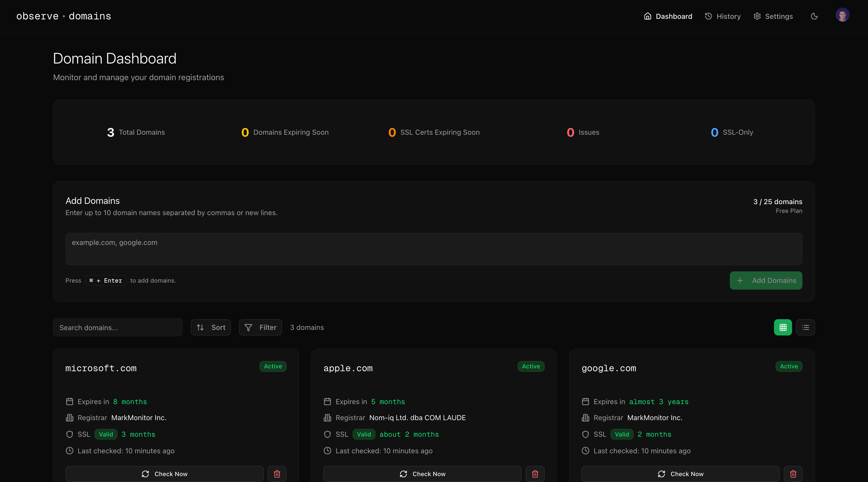This screenshot has width=868, height=482.
Task: Click the Valid SSL badge on microsoft.com
Action: point(106,434)
